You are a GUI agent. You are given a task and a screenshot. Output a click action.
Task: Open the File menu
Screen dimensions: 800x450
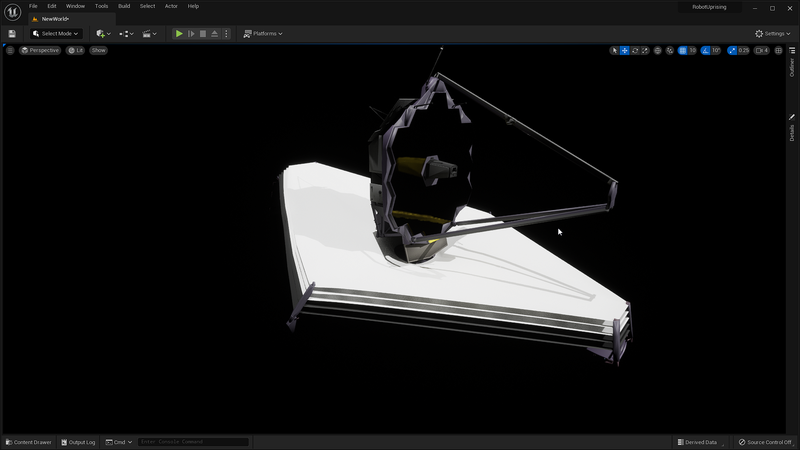coord(33,6)
